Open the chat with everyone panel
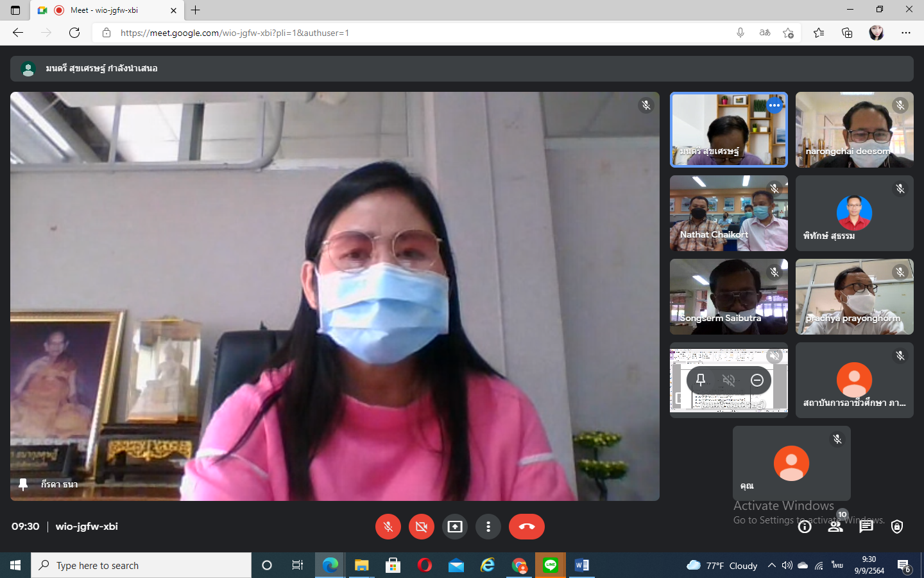Screen dimensions: 924x578 pos(866,527)
